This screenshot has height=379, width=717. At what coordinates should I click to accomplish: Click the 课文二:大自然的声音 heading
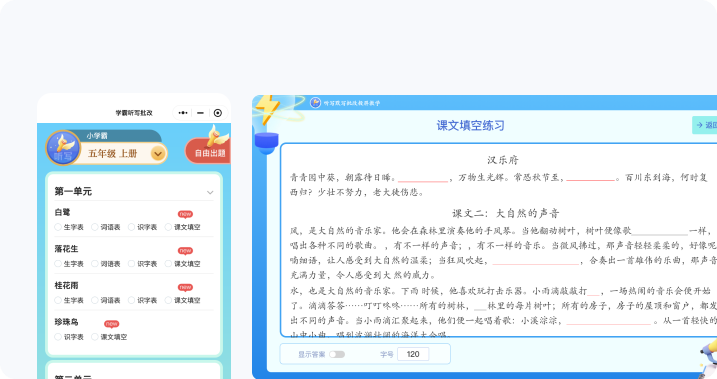pos(506,213)
